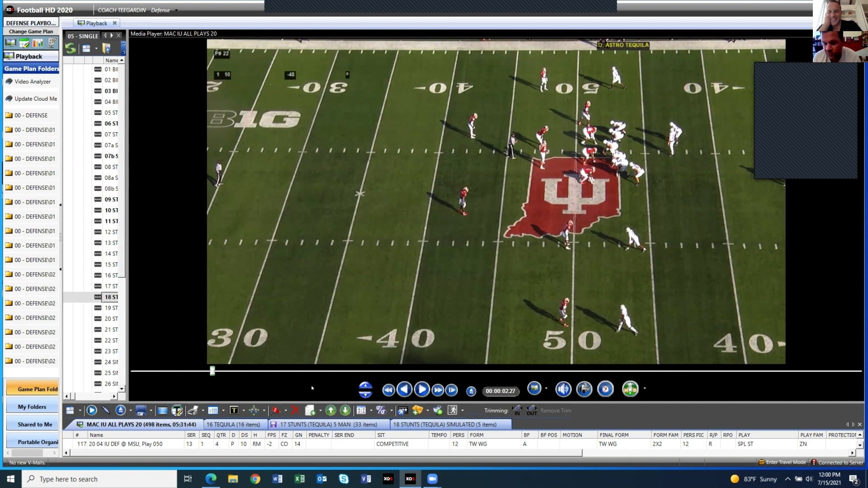Click the green move up arrow

click(x=330, y=410)
